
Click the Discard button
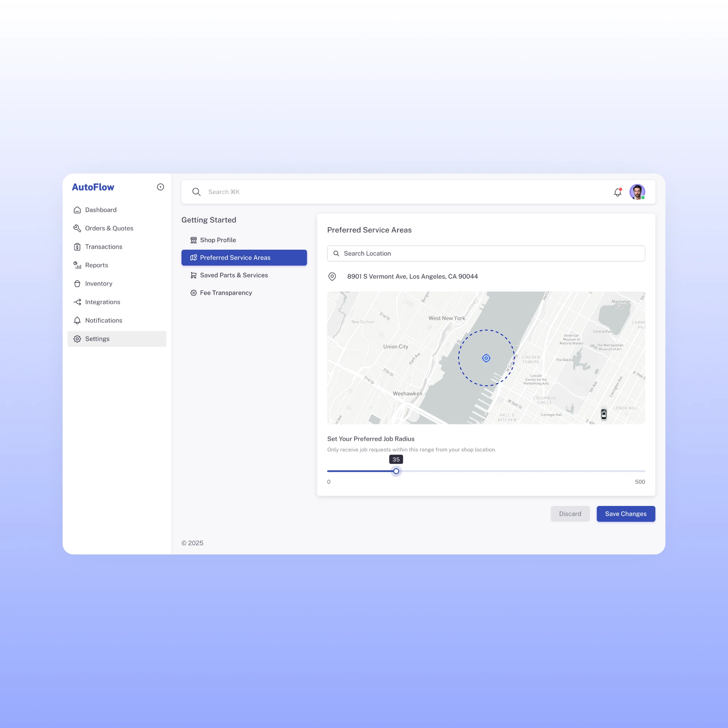570,514
